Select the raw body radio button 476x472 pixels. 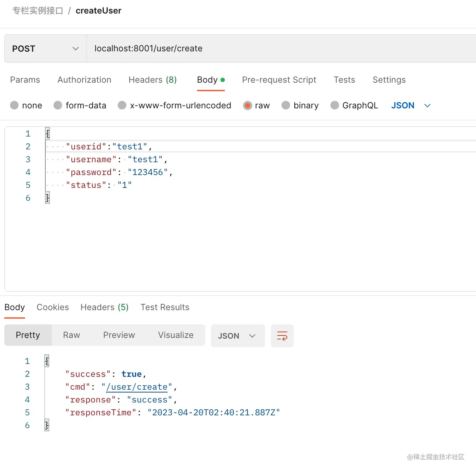pyautogui.click(x=247, y=106)
